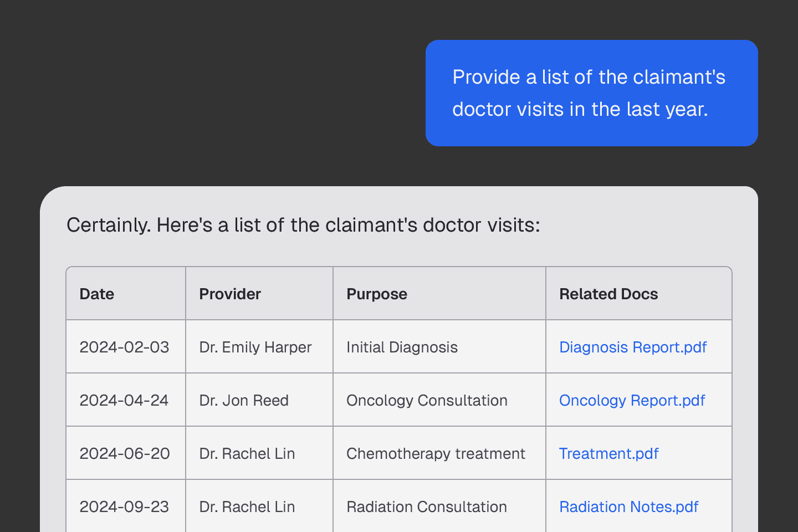The height and width of the screenshot is (532, 798).
Task: Select the Provider column header
Action: [x=230, y=294]
